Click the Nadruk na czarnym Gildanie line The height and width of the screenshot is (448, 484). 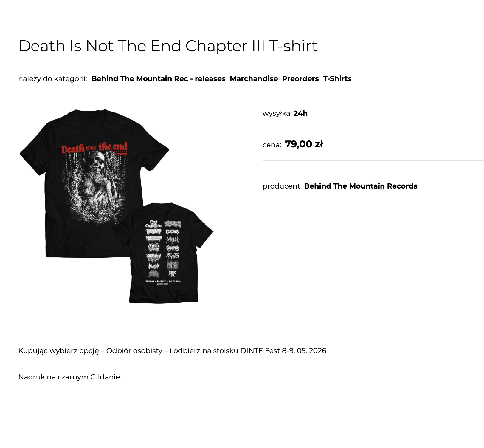coord(70,377)
